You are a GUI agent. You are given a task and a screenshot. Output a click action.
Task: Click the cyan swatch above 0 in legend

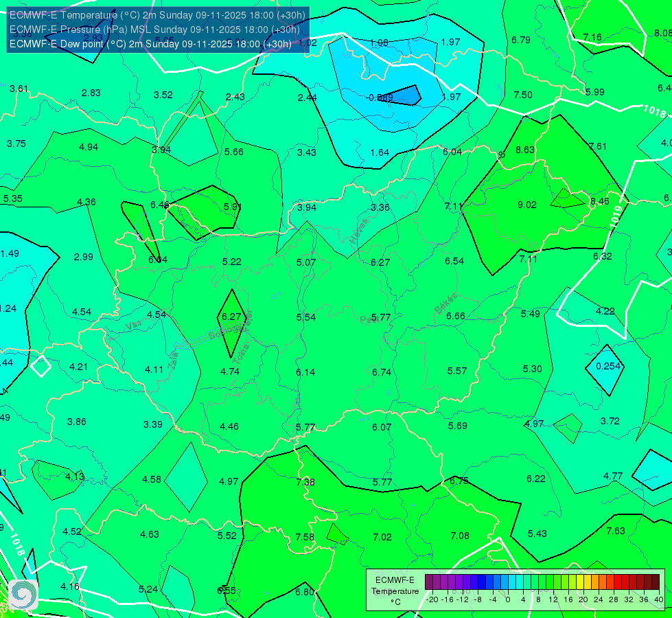[511, 582]
